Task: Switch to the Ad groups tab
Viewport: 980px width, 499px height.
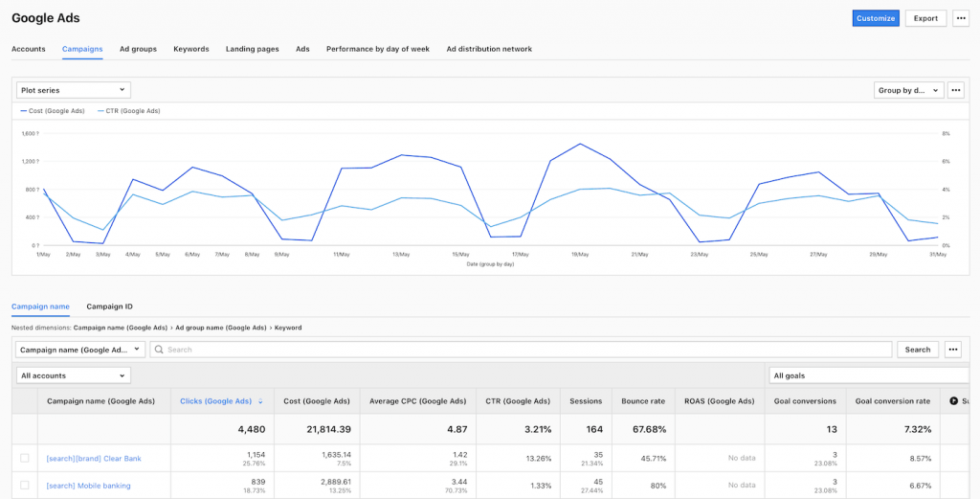Action: tap(138, 49)
